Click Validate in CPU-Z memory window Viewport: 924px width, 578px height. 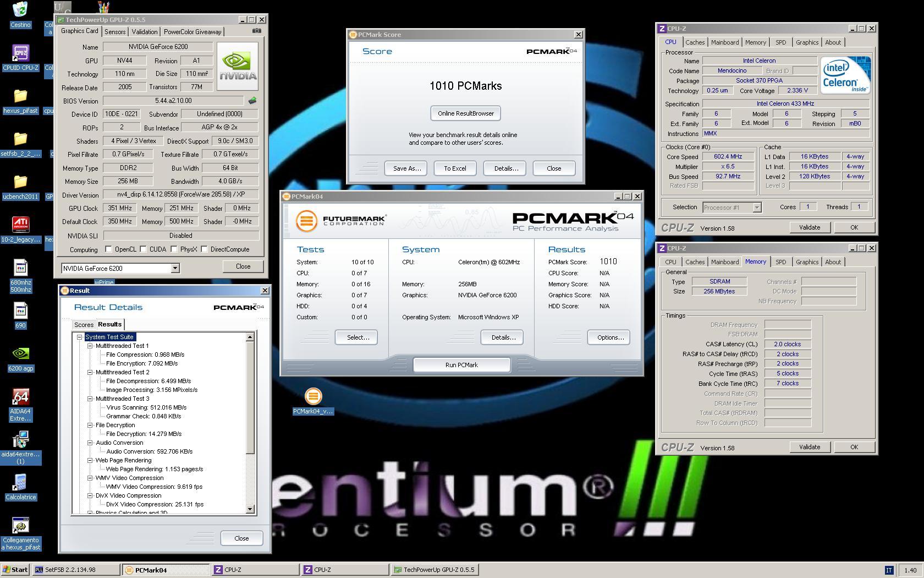tap(809, 447)
